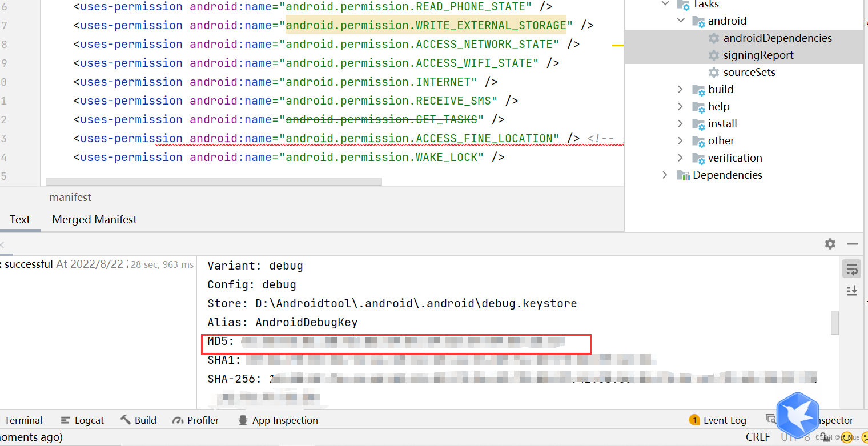Click the '28 sec, 963 ms' duration
Image resolution: width=868 pixels, height=446 pixels.
tap(162, 265)
